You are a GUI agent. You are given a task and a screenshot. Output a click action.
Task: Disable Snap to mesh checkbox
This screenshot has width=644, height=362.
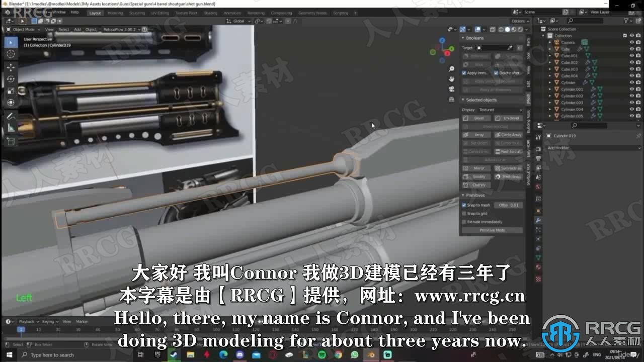(x=464, y=205)
